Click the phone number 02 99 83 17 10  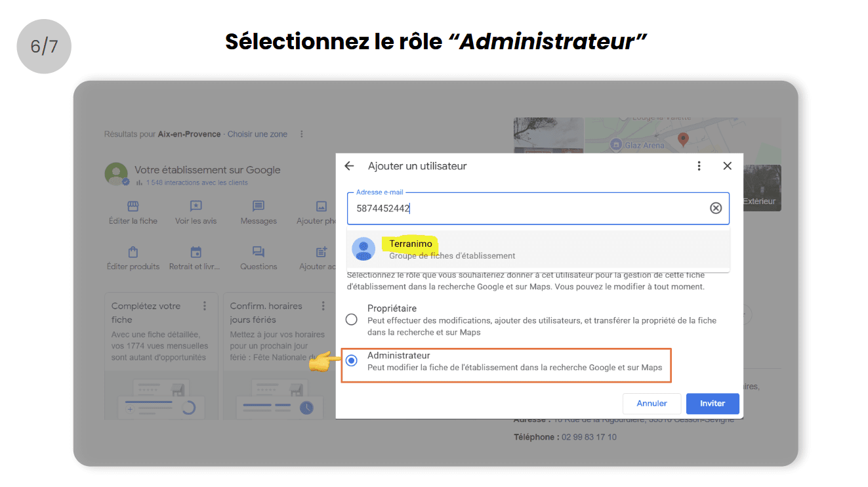[589, 437]
